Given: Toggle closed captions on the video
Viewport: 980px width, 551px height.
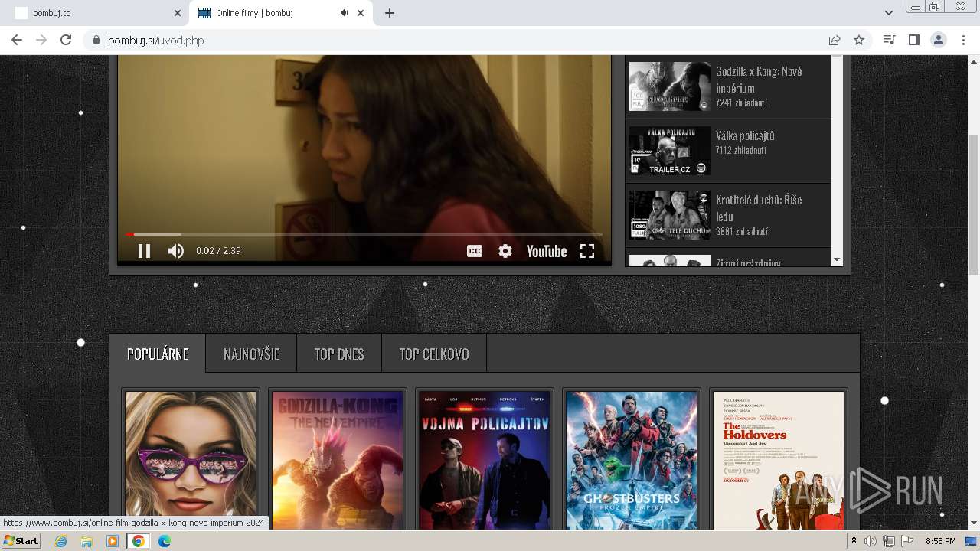Looking at the screenshot, I should coord(475,251).
